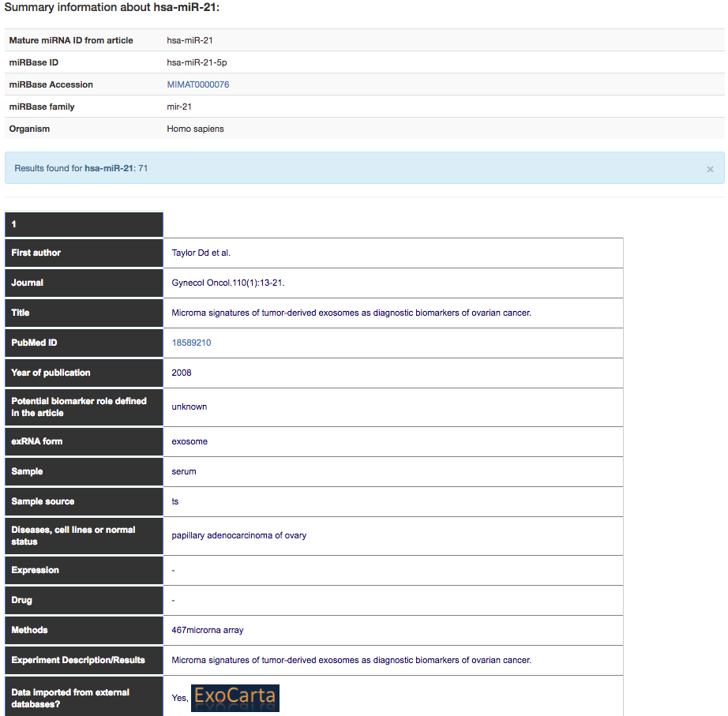Click the Expression row label
728x716 pixels.
coord(36,570)
